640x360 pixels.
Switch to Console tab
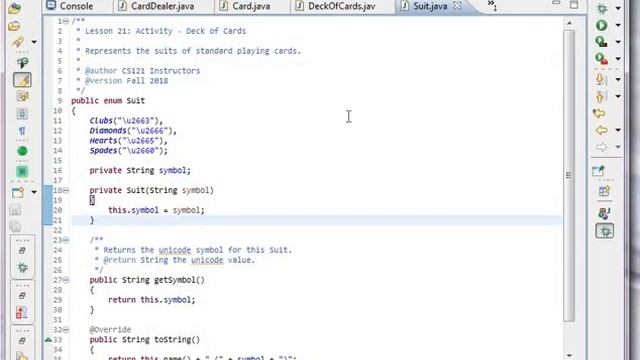[x=70, y=6]
